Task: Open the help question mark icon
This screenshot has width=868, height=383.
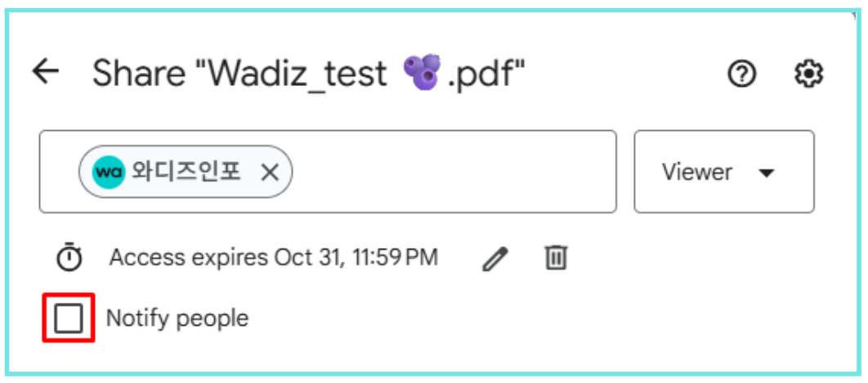Action: (741, 74)
